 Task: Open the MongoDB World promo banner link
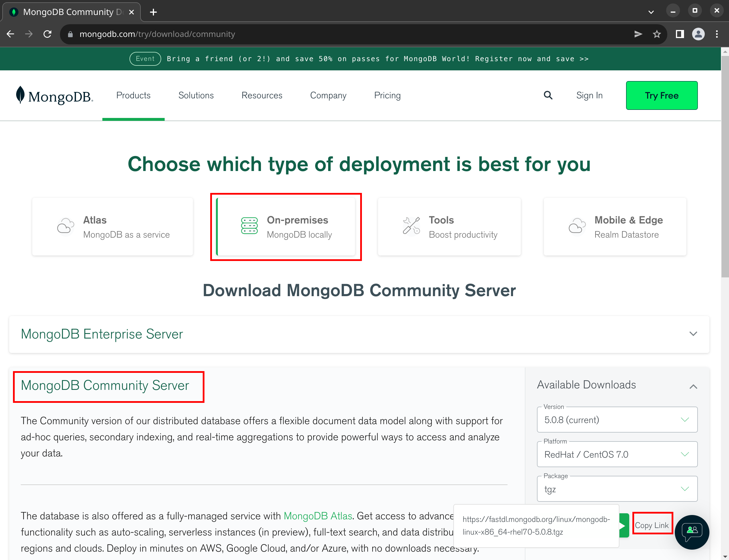(x=378, y=59)
